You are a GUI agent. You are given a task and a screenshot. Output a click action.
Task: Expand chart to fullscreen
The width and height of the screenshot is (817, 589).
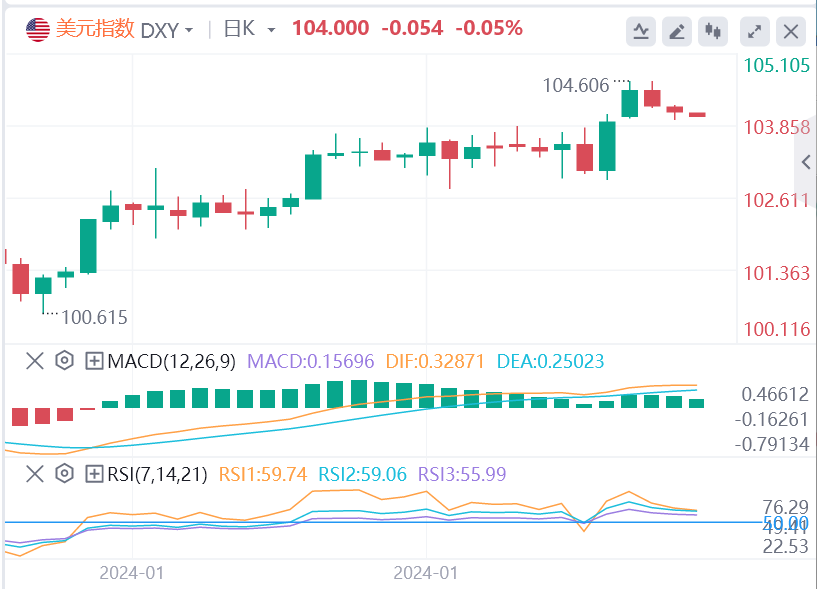click(755, 32)
